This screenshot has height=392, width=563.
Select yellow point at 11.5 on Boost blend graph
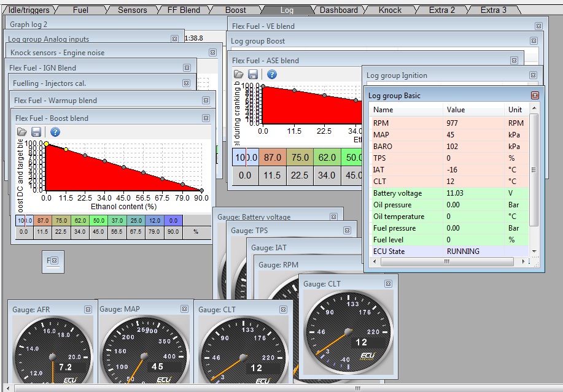coord(66,149)
